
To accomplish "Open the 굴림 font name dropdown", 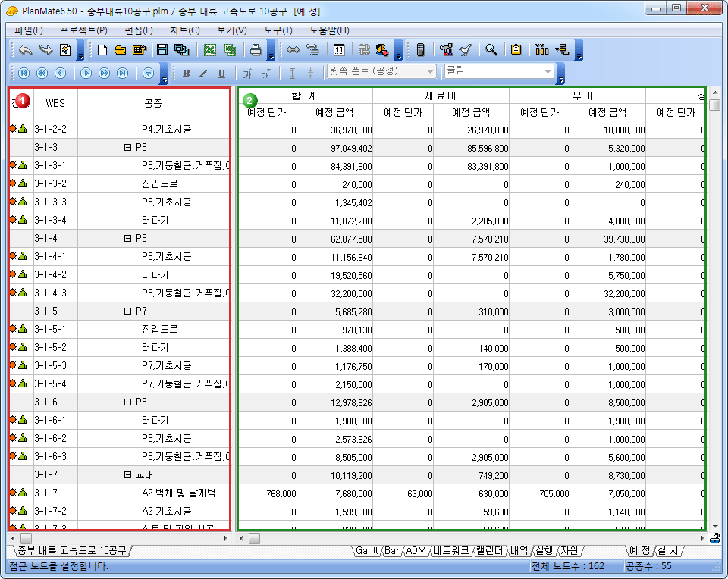I will click(548, 71).
